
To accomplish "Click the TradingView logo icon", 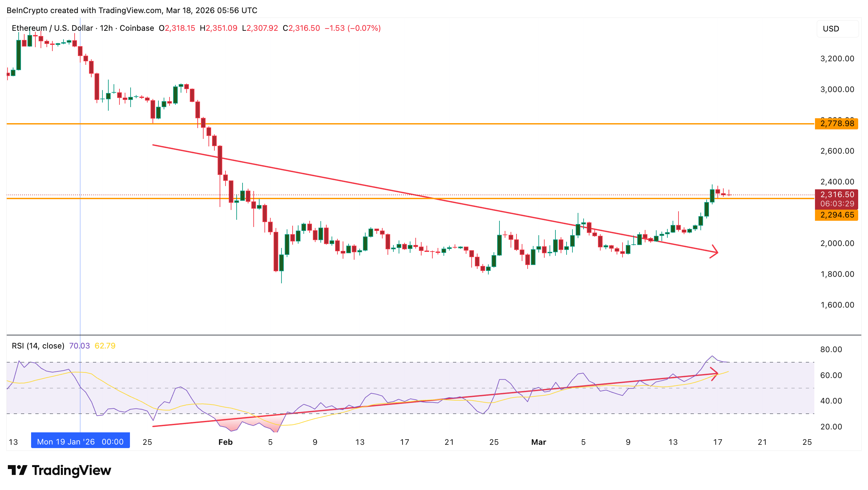I will pyautogui.click(x=17, y=470).
